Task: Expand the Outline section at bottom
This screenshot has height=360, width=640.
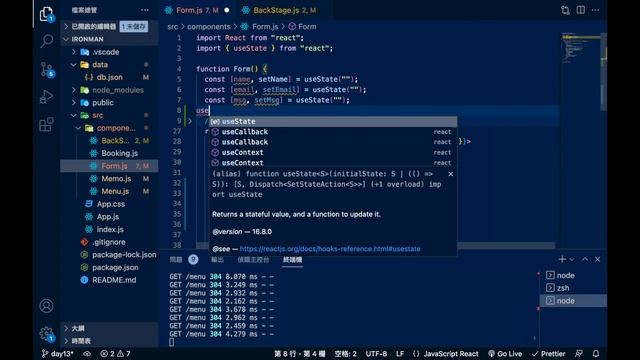Action: coord(109,328)
